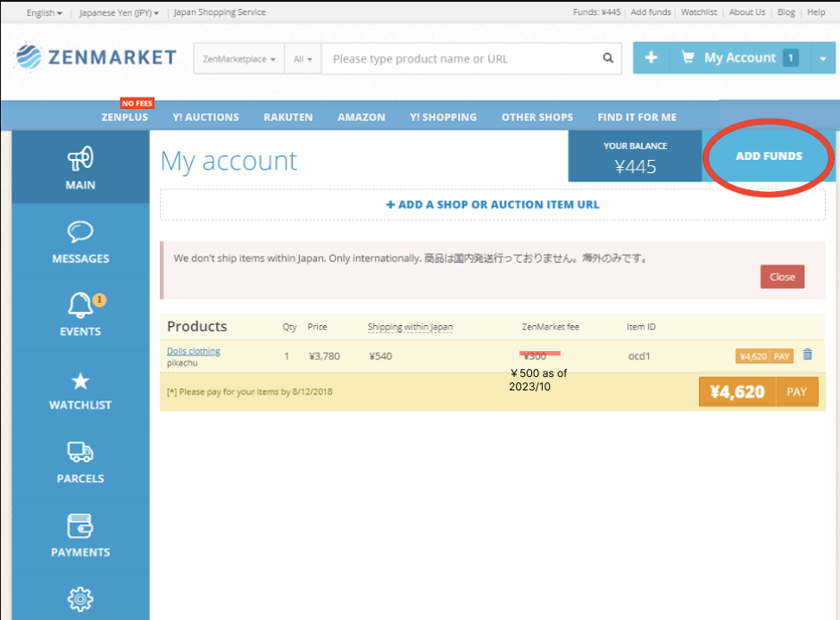This screenshot has height=620, width=840.
Task: Click My Account button in header
Action: click(740, 57)
